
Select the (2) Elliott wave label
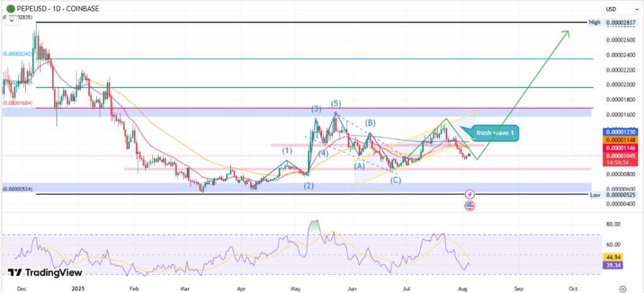click(309, 186)
